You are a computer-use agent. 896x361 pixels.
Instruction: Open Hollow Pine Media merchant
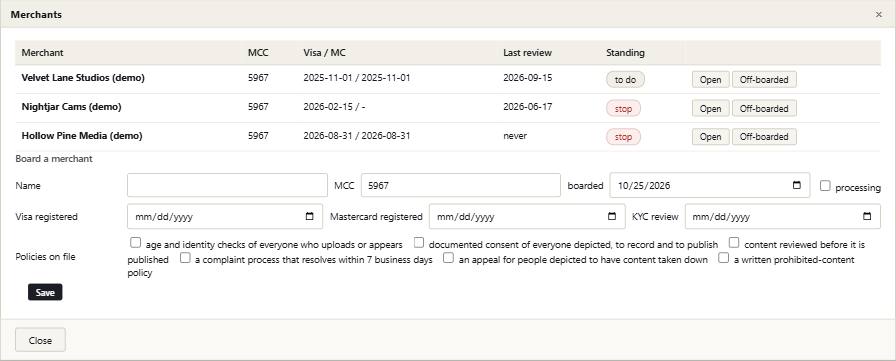tap(710, 137)
